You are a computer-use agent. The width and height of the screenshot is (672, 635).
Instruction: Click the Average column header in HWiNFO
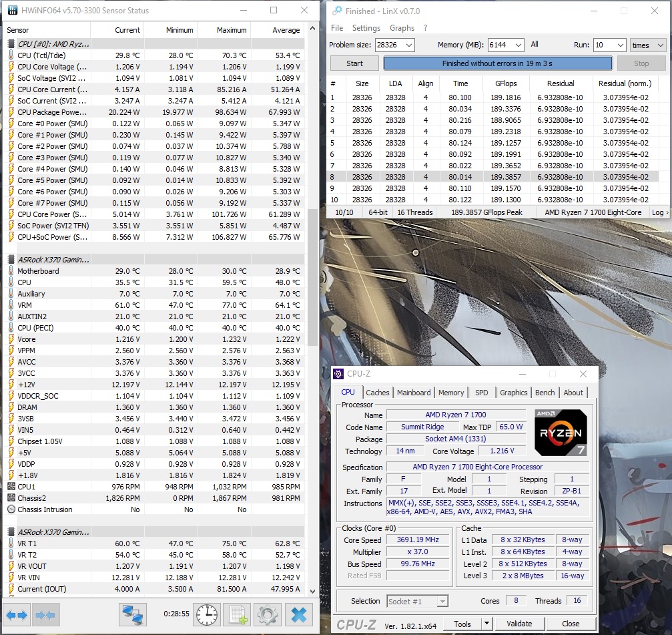278,30
